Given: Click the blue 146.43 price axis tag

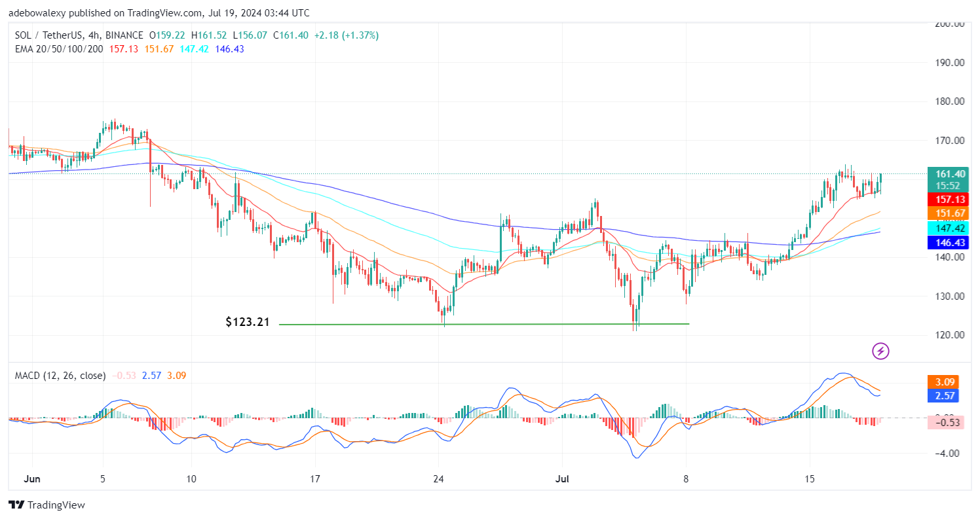Looking at the screenshot, I should tap(948, 243).
